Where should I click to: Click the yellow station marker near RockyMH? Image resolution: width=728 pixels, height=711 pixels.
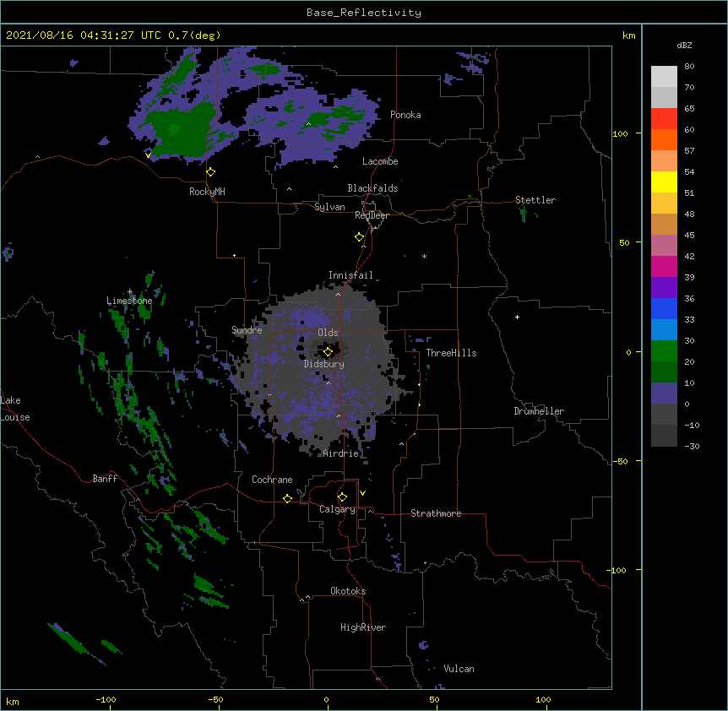(x=211, y=172)
